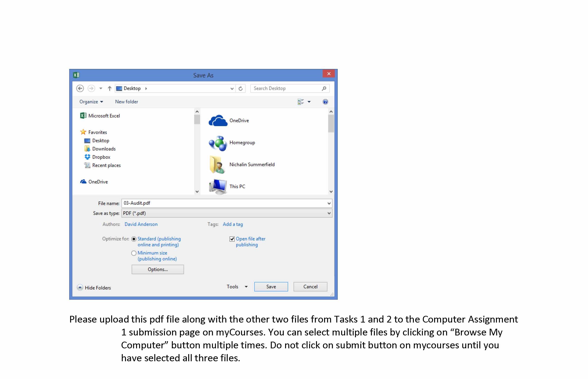
Task: Open the change view dropdown arrow
Action: [309, 102]
